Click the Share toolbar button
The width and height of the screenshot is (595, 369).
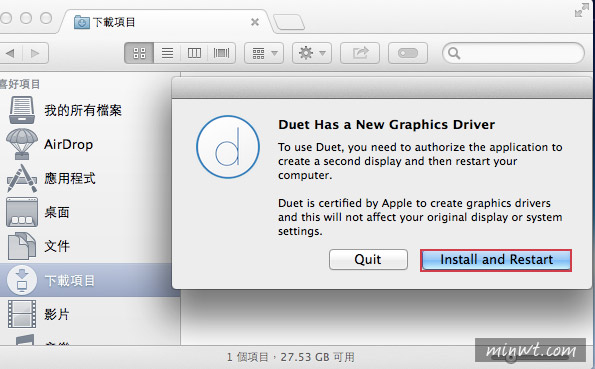[x=360, y=53]
